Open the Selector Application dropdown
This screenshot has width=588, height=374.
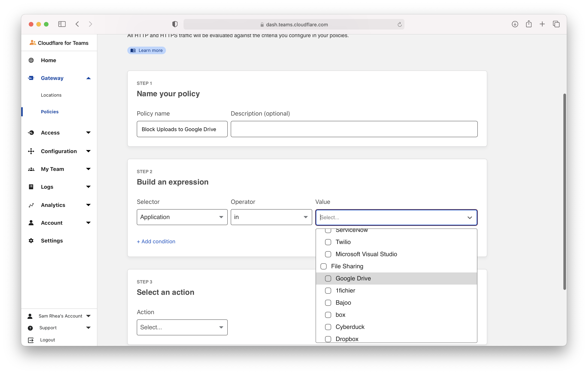click(x=182, y=217)
